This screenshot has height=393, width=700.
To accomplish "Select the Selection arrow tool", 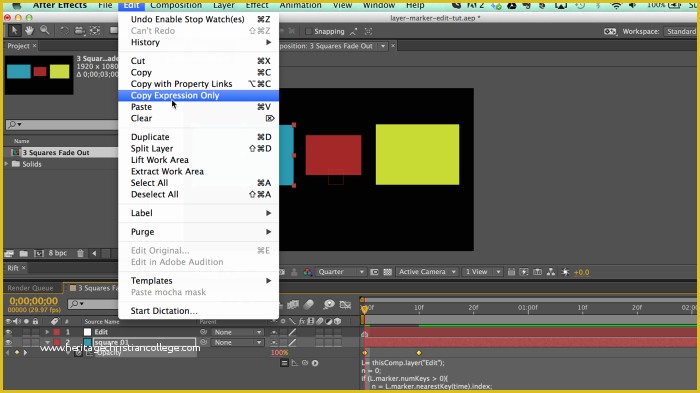I will 14,30.
